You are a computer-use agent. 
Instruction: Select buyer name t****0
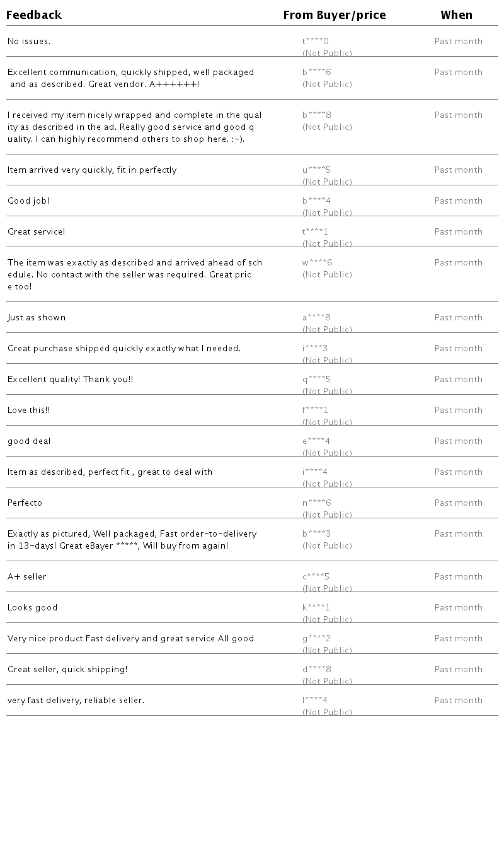[316, 42]
